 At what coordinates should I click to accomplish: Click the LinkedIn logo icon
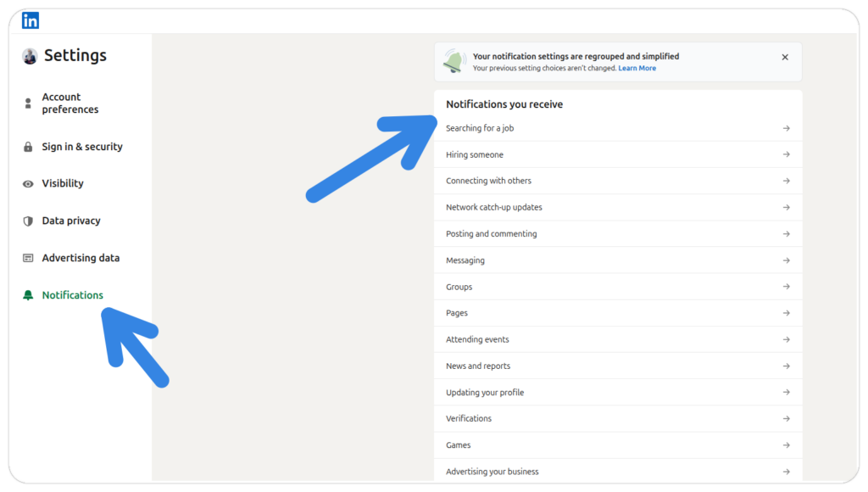pyautogui.click(x=31, y=20)
